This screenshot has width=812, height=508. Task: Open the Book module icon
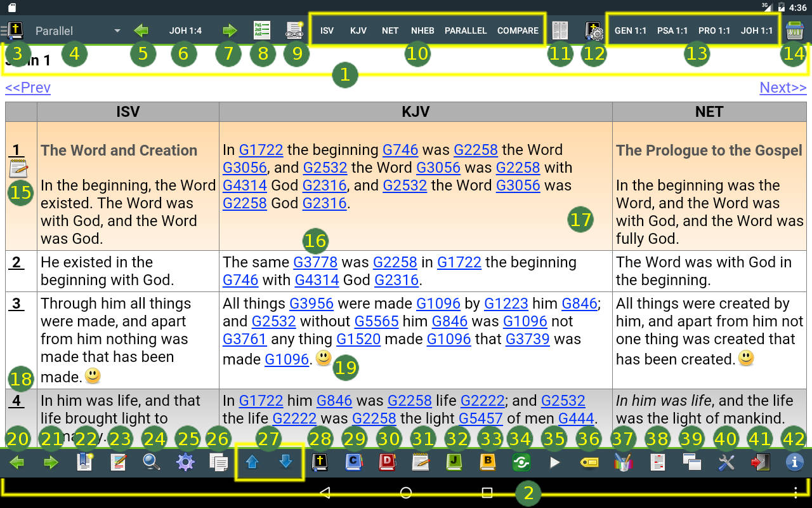(x=487, y=462)
